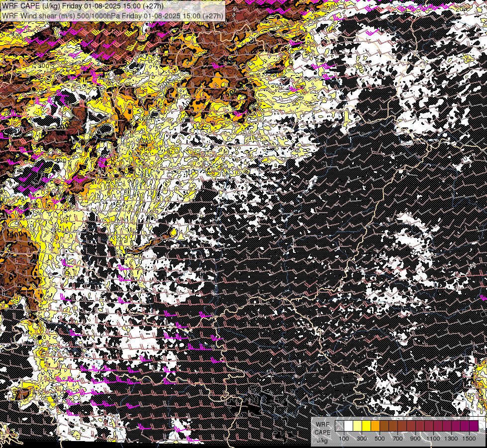Click the WRF Wind shear 500/1000hPa title line
The height and width of the screenshot is (448, 487).
coord(112,15)
